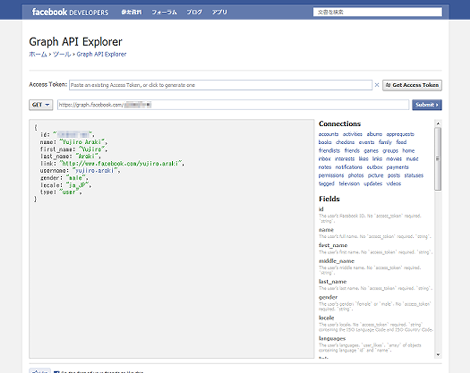Select the events connection
This screenshot has height=373, width=470.
366,142
